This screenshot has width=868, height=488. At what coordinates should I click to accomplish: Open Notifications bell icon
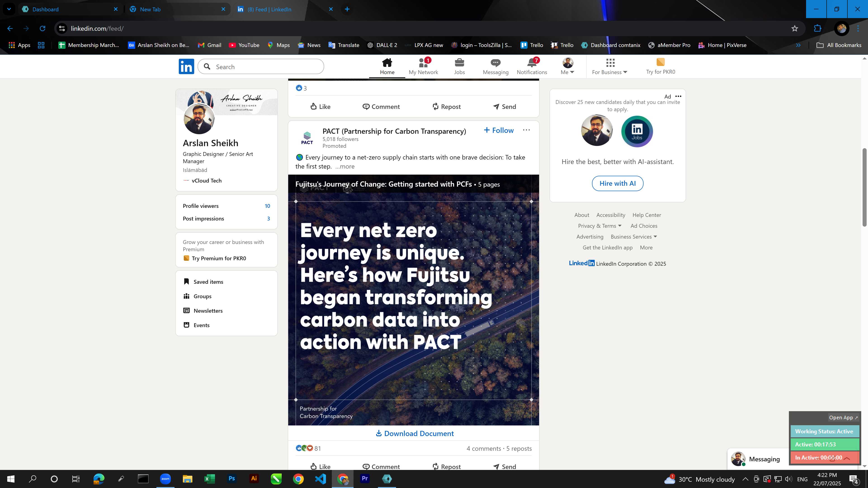532,63
